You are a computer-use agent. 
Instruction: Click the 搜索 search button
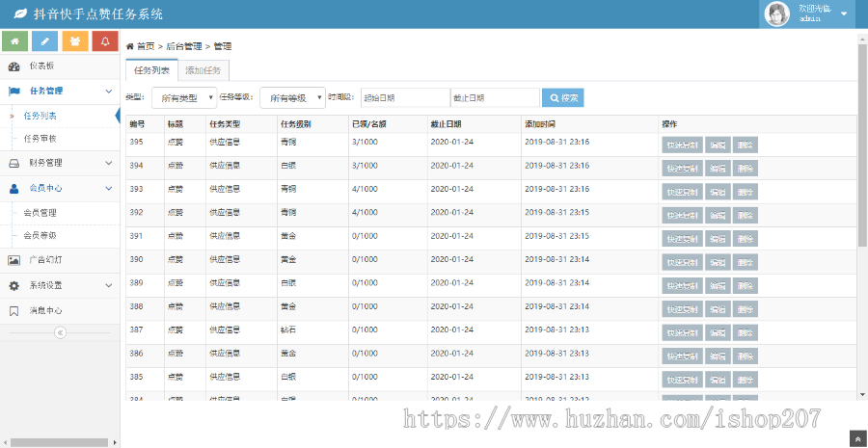[563, 98]
